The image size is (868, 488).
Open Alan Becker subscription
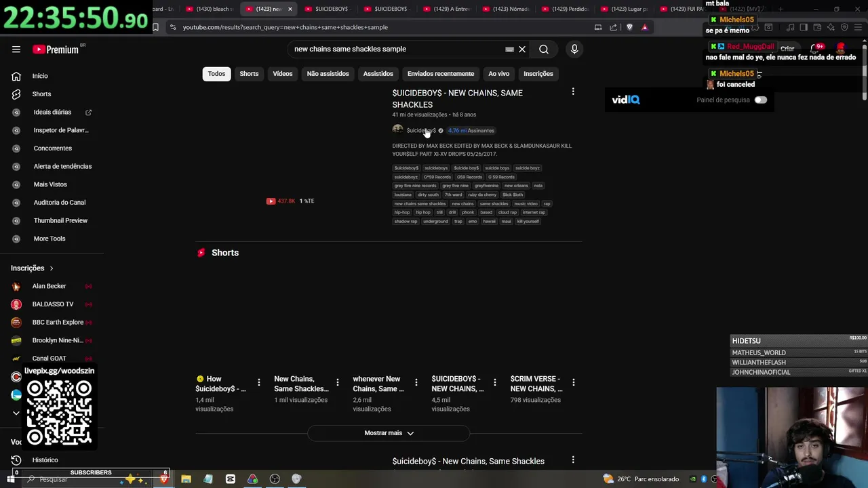[49, 286]
